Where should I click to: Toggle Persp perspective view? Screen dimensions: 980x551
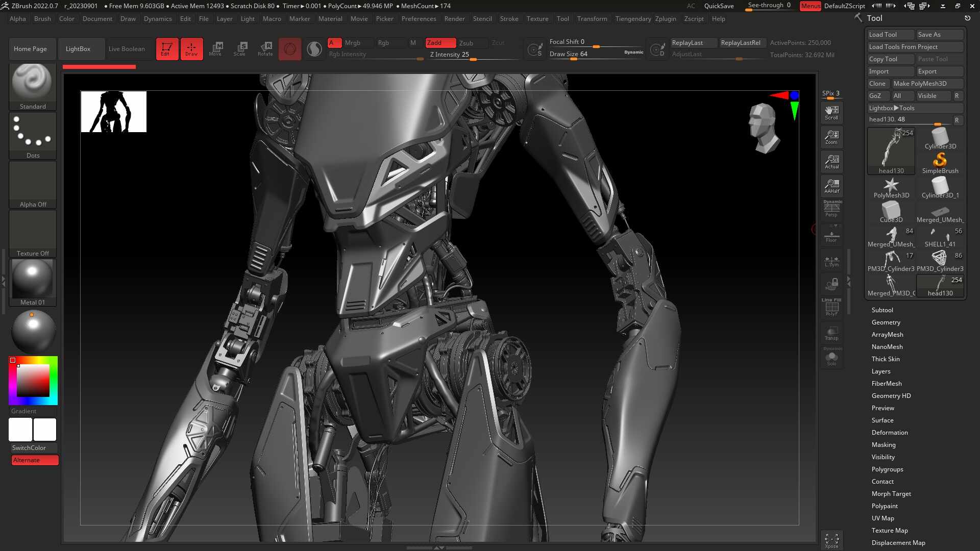[x=831, y=209]
